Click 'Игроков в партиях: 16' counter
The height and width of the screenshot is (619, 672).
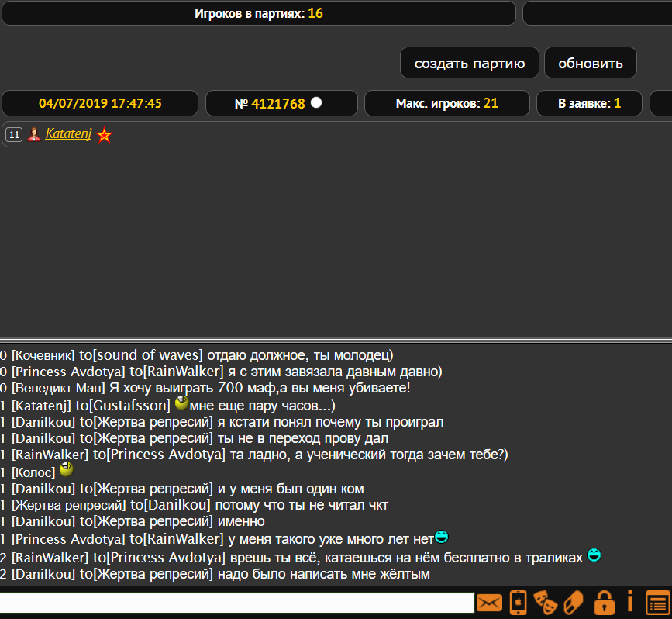[x=258, y=13]
